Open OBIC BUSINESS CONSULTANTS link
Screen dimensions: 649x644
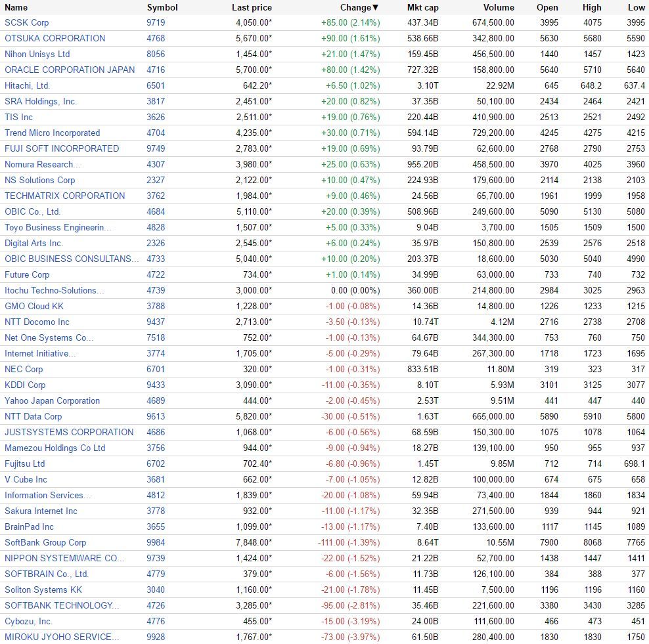72,259
